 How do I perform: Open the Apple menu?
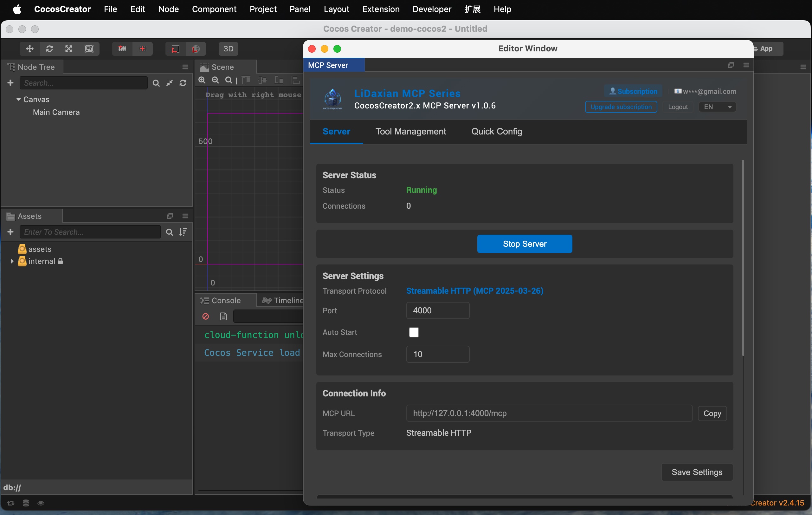(x=17, y=9)
